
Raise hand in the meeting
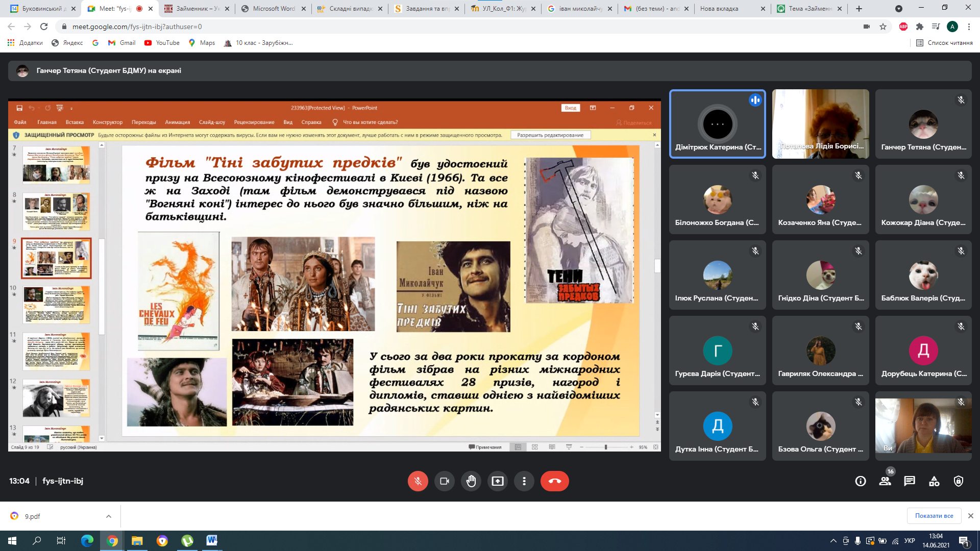(x=471, y=481)
